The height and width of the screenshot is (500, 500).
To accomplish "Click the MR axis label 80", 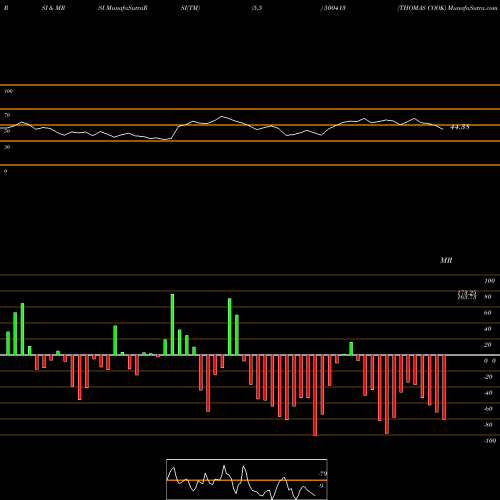I will [488, 297].
